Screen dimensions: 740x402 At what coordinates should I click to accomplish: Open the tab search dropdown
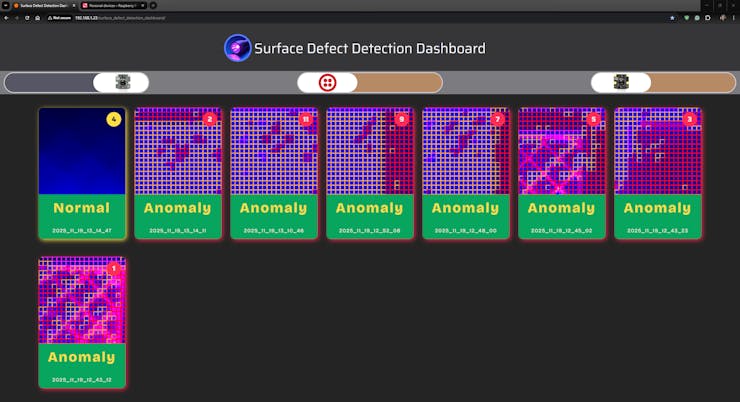point(6,6)
